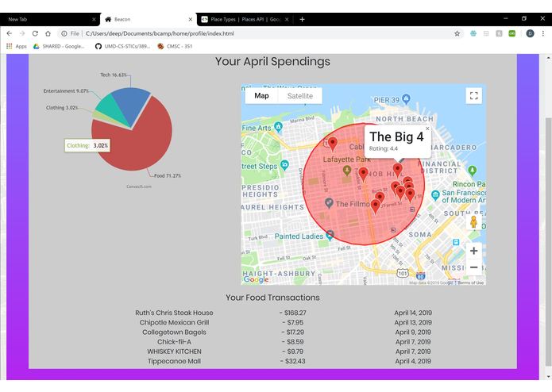Click the San Francisco Modern Art marker
552x392 pixels.
[435, 195]
